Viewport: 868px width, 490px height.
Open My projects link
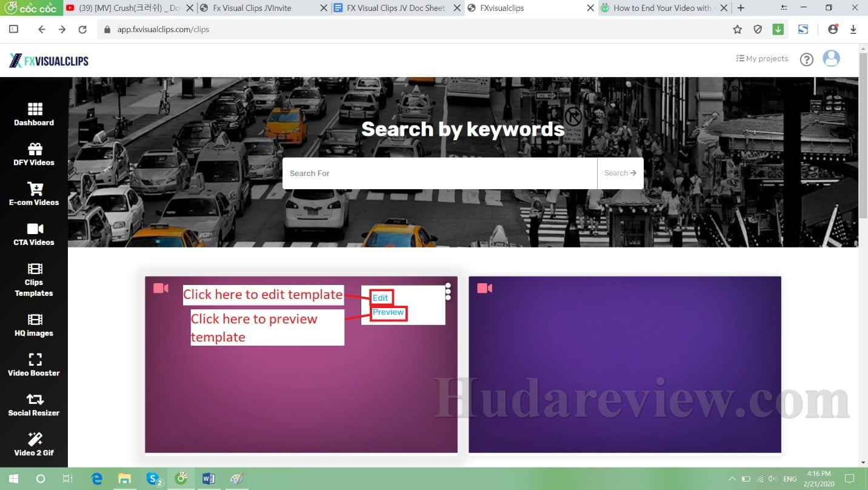762,59
